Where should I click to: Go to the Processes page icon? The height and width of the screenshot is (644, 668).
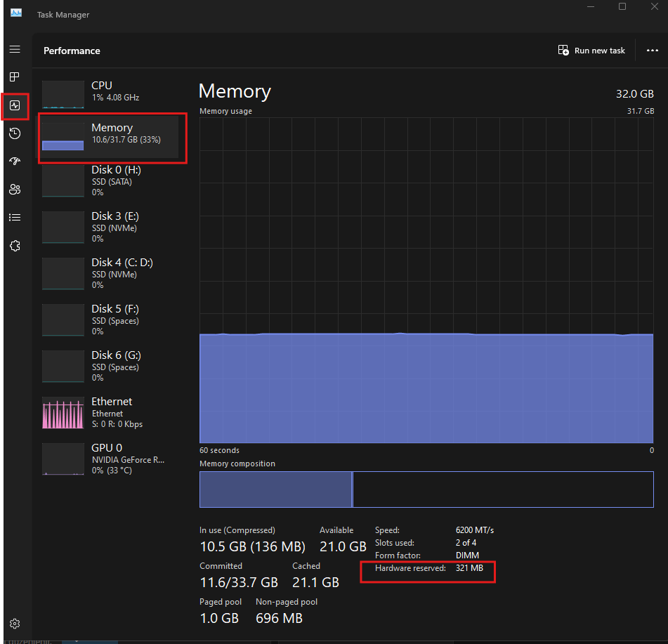(15, 77)
